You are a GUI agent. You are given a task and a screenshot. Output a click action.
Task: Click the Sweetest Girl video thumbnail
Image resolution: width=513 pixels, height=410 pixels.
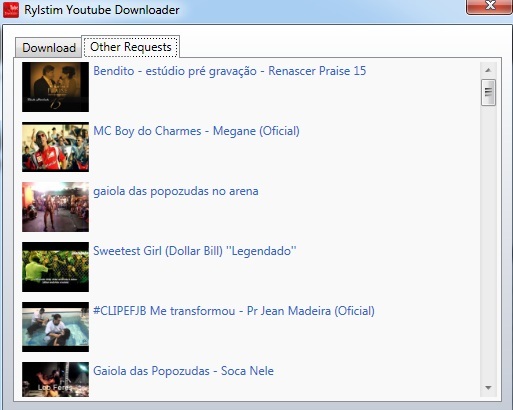(x=55, y=267)
